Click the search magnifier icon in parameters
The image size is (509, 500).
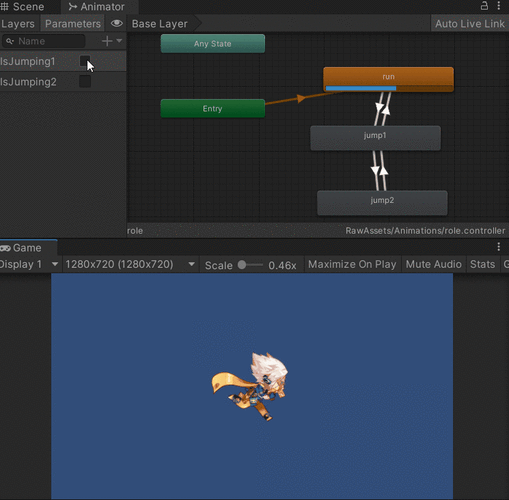(10, 41)
